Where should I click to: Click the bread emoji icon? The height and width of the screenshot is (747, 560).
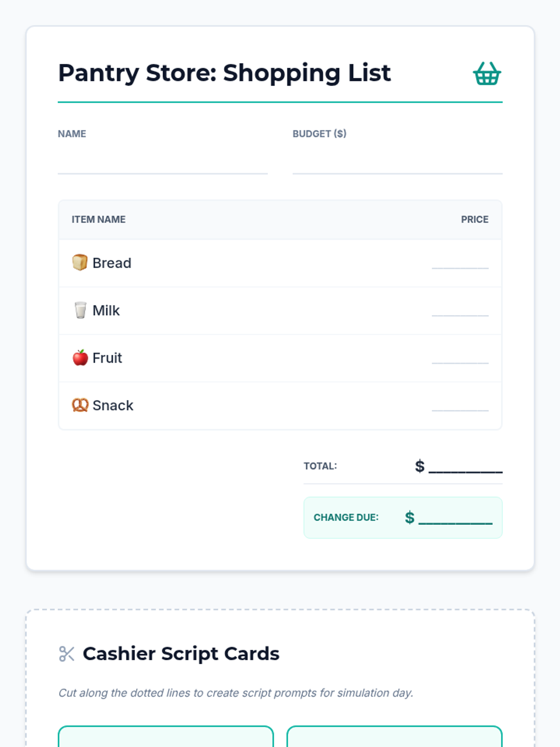click(x=80, y=262)
